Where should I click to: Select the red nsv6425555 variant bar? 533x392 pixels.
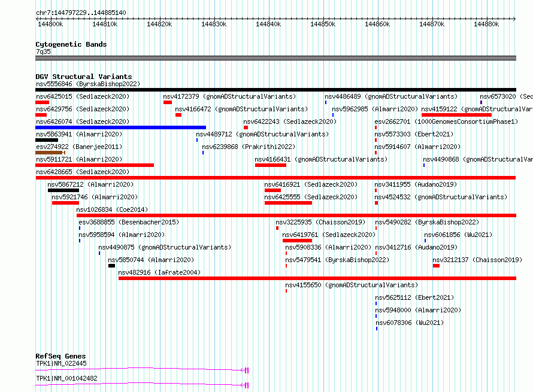(x=288, y=203)
